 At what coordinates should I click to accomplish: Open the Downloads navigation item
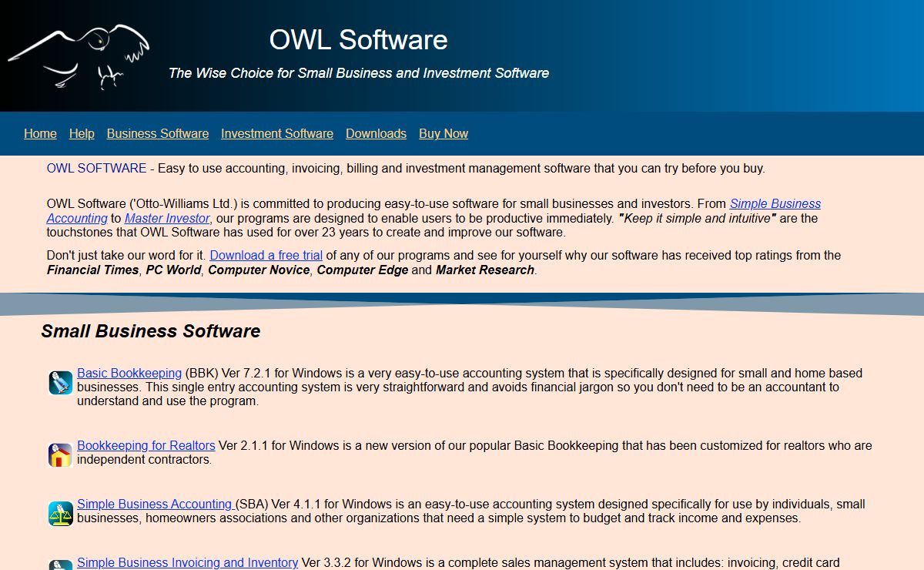tap(376, 133)
